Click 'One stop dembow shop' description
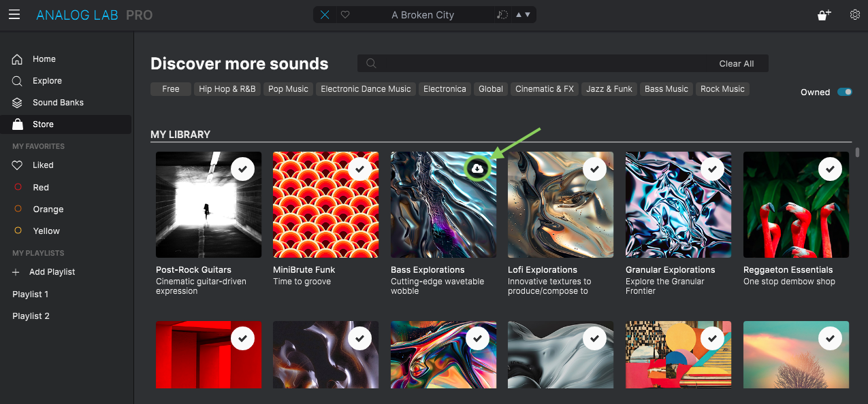The width and height of the screenshot is (868, 404). (x=789, y=282)
